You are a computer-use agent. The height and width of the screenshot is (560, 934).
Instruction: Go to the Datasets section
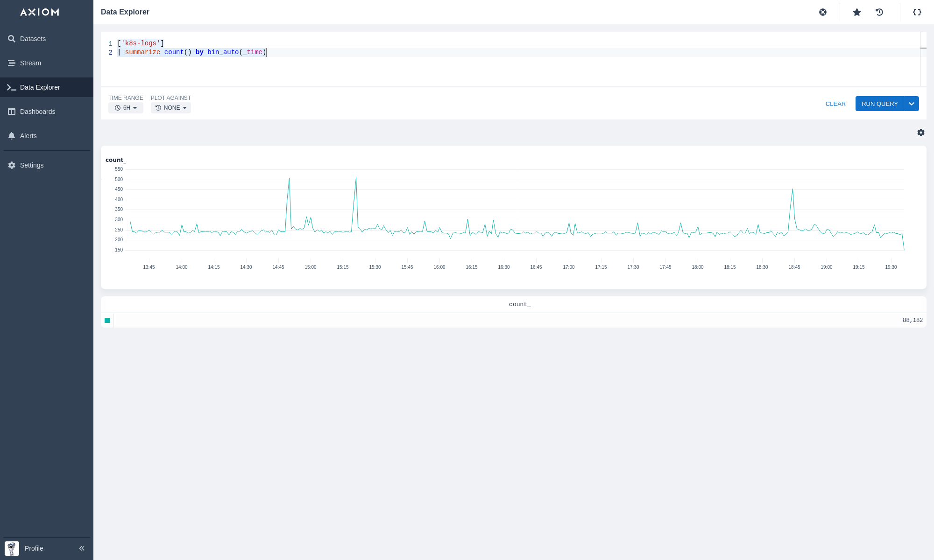pyautogui.click(x=33, y=39)
